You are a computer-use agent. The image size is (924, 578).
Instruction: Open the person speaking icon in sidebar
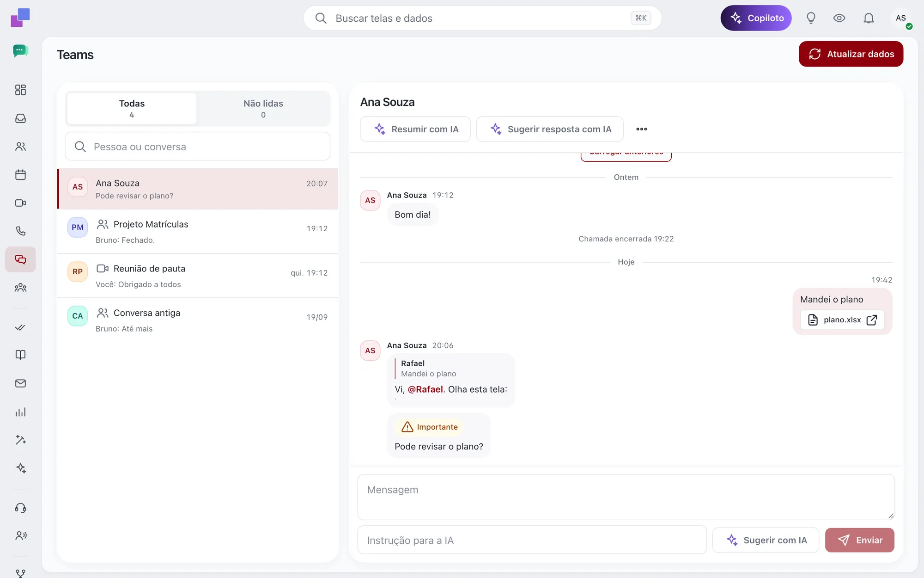20,535
